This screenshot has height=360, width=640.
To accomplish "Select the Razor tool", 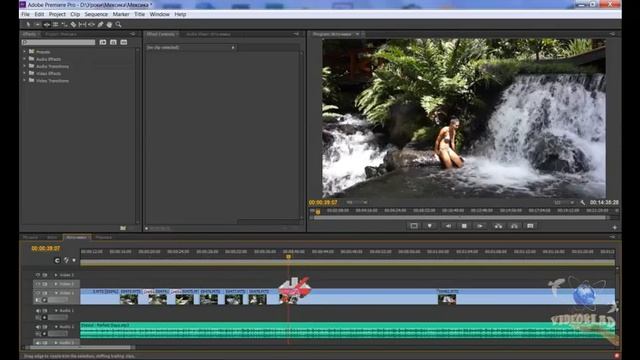I will [x=73, y=24].
